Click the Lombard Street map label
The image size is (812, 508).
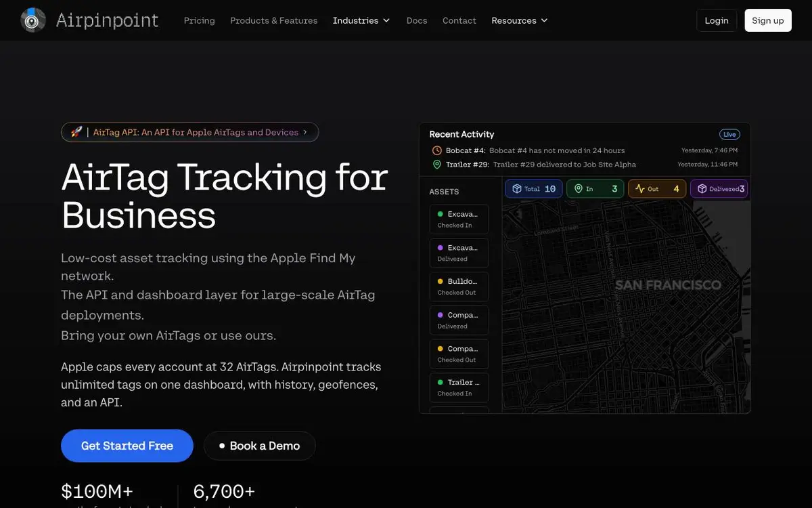pyautogui.click(x=557, y=230)
